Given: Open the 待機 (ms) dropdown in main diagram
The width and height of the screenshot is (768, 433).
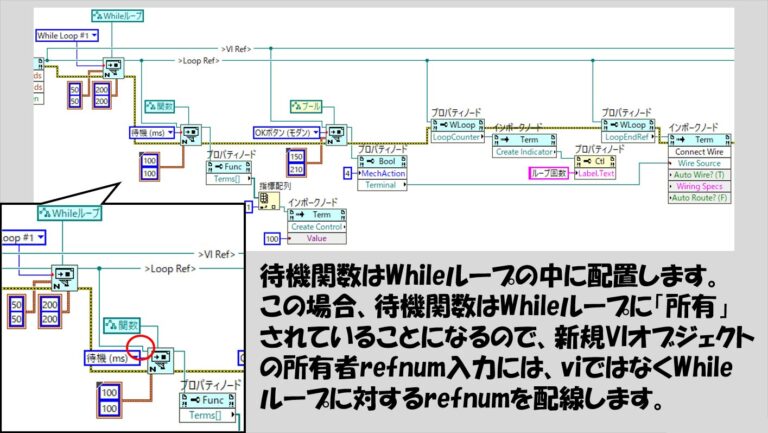Looking at the screenshot, I should tap(152, 133).
